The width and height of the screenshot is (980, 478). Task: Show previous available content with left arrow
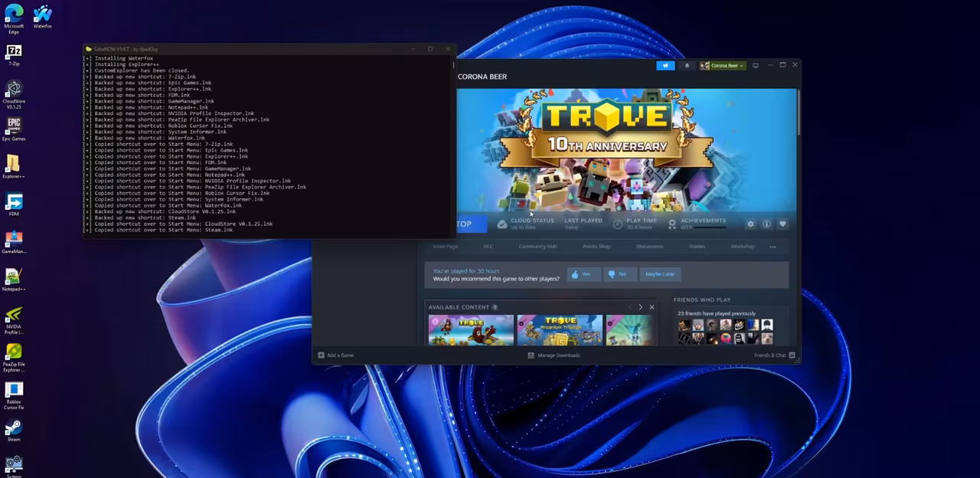pyautogui.click(x=630, y=307)
